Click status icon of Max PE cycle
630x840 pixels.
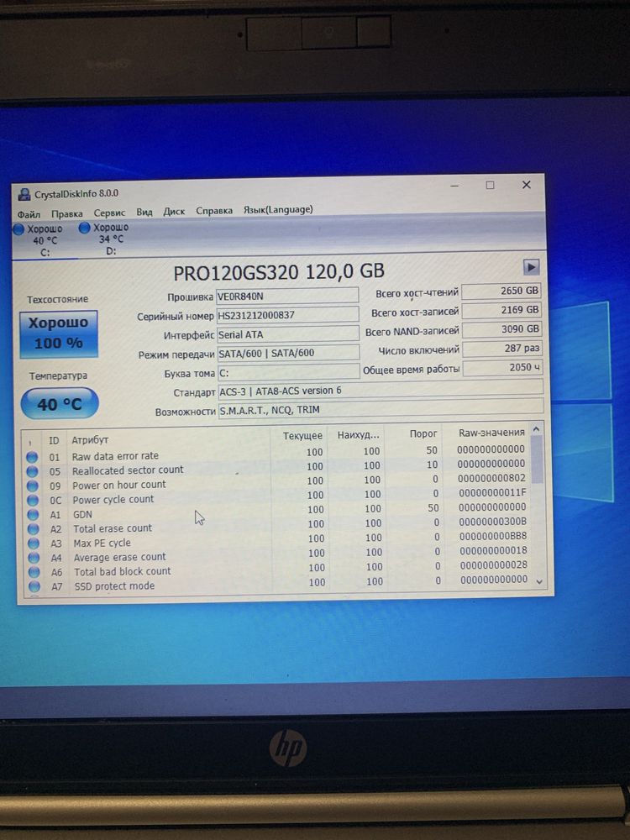[x=34, y=543]
